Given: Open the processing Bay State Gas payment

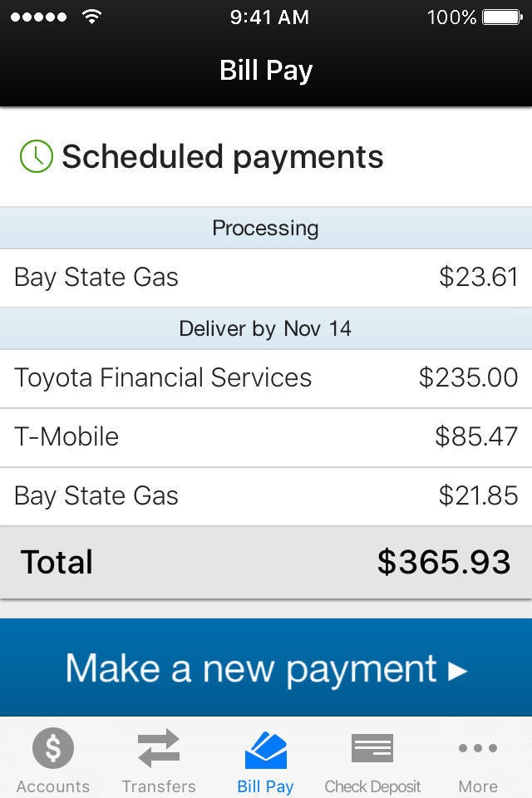Looking at the screenshot, I should (x=266, y=278).
